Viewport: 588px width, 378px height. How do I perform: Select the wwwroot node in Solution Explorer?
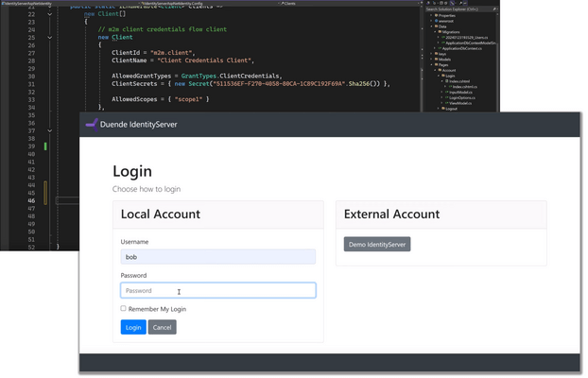[x=446, y=21]
